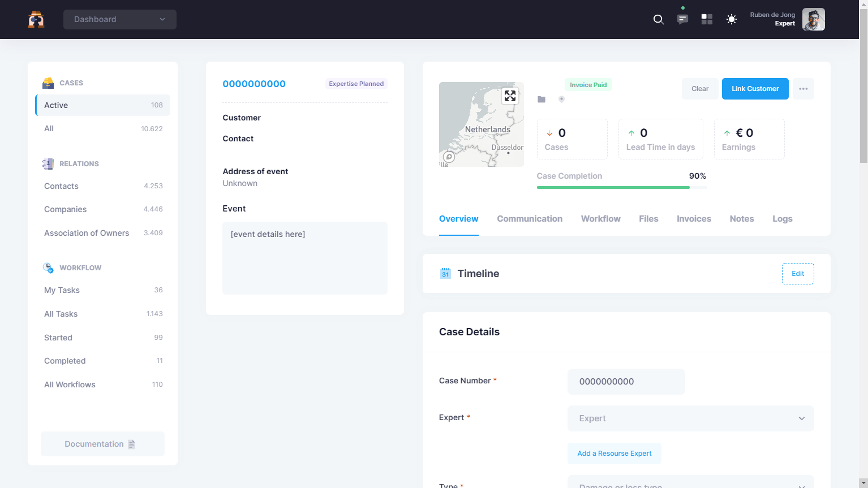
Task: Open Contacts in Relations
Action: tap(103, 186)
